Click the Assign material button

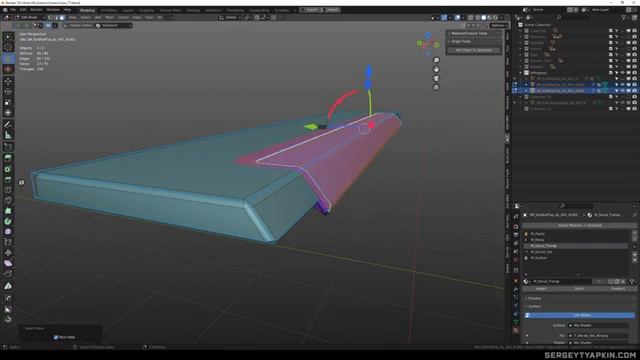coord(541,289)
